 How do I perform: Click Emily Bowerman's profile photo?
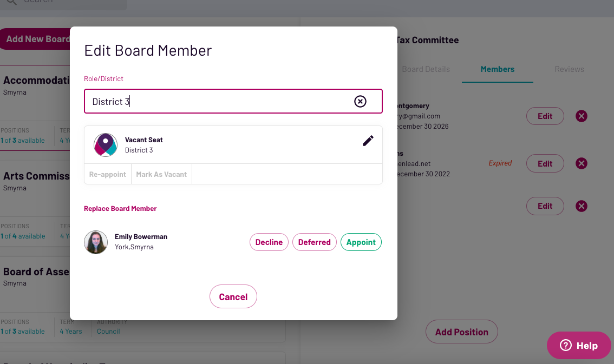[x=96, y=242]
